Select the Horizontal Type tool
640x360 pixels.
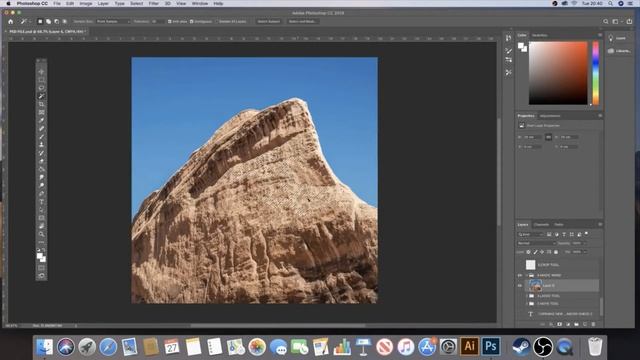(x=41, y=202)
